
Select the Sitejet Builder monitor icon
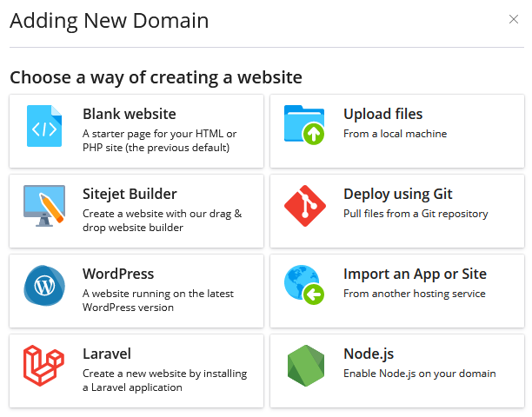click(x=44, y=206)
